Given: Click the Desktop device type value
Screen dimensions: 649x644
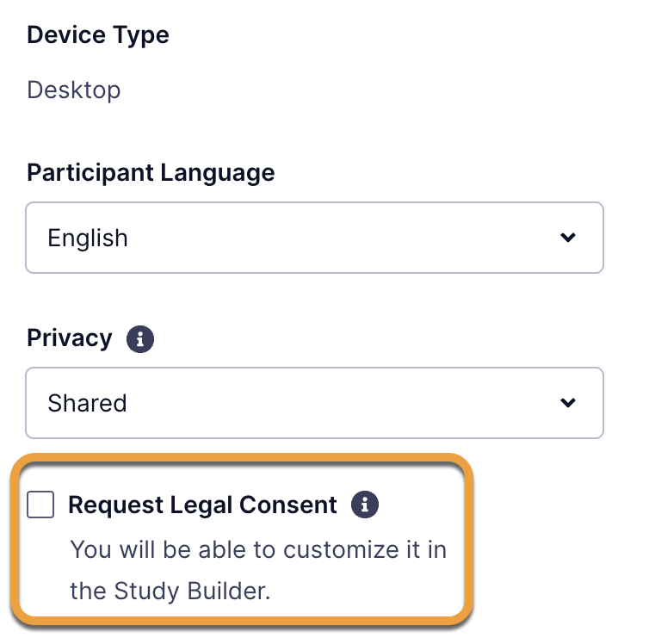Looking at the screenshot, I should [x=74, y=90].
